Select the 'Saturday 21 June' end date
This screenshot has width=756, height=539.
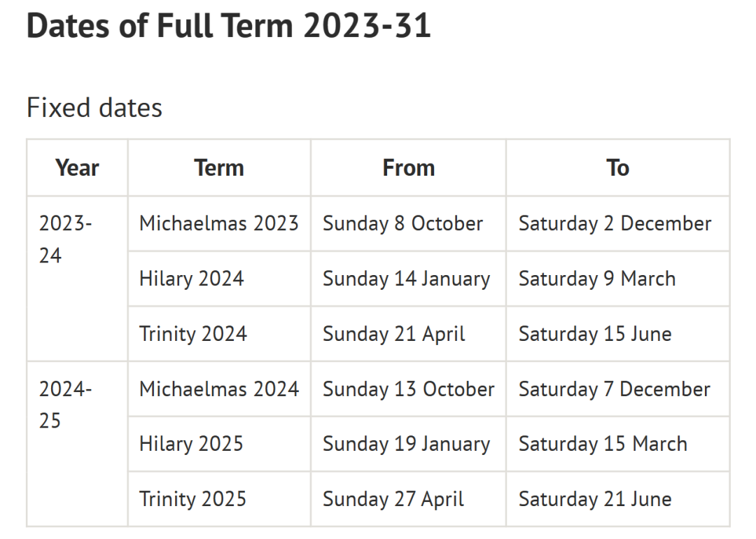tap(595, 499)
